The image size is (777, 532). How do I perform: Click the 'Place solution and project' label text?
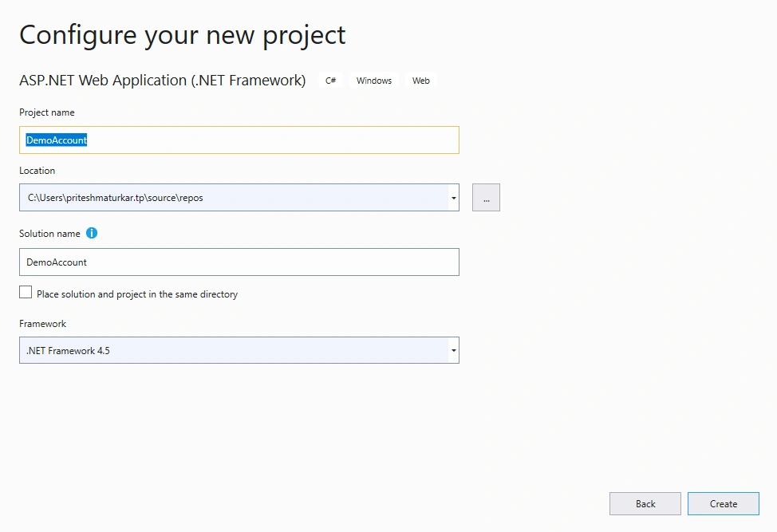tap(137, 294)
